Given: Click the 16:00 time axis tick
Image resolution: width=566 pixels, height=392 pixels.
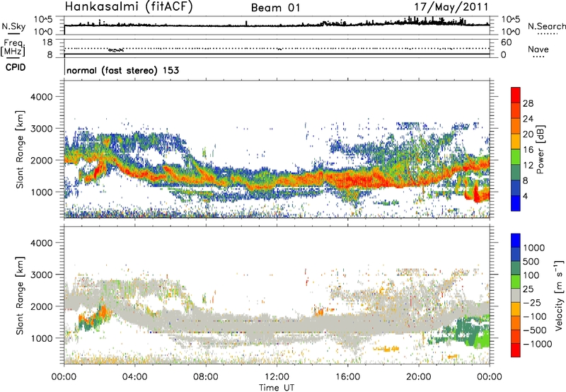Looking at the screenshot, I should (347, 377).
